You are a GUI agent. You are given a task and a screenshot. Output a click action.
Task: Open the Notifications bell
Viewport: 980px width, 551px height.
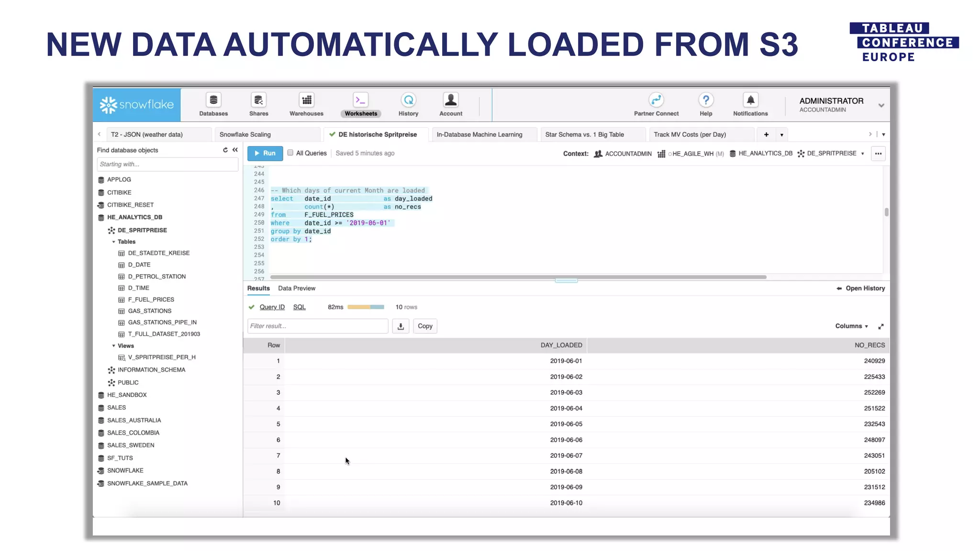tap(750, 100)
